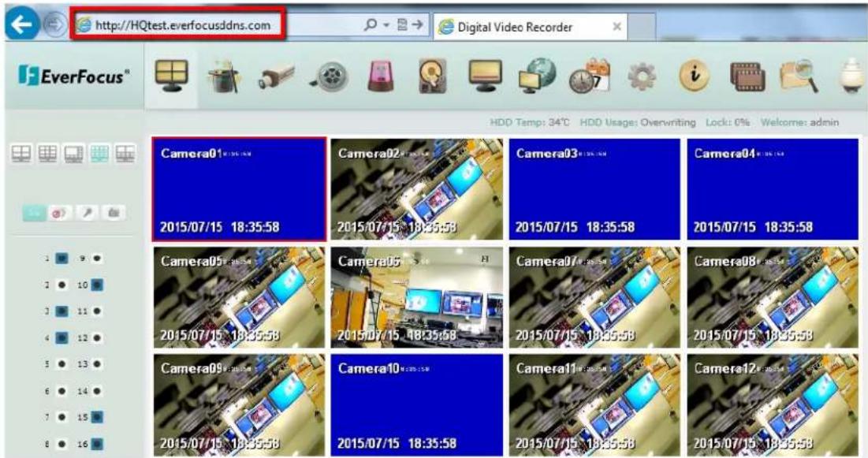Open the Network globe settings icon

click(x=538, y=76)
